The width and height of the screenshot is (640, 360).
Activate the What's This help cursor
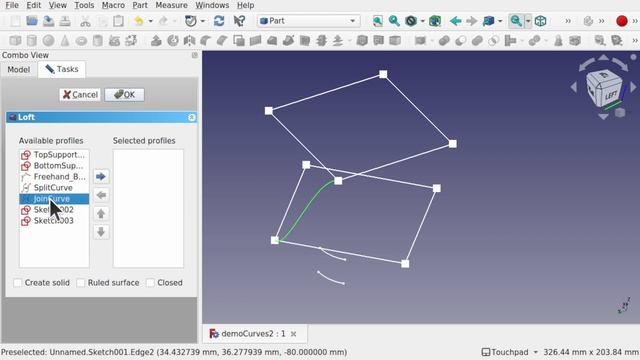pyautogui.click(x=239, y=21)
